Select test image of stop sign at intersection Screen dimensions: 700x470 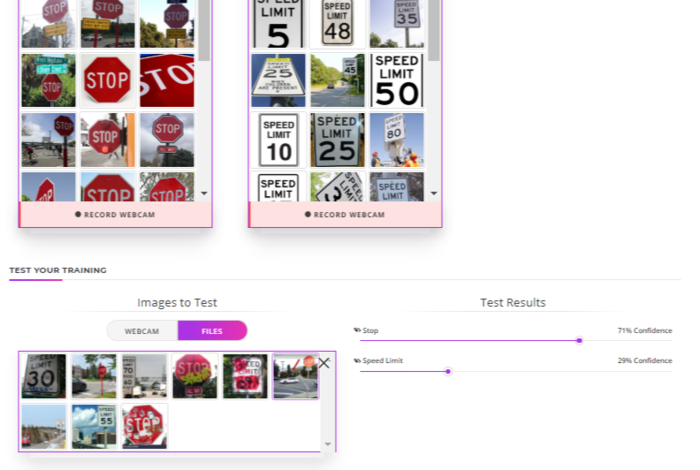(94, 376)
